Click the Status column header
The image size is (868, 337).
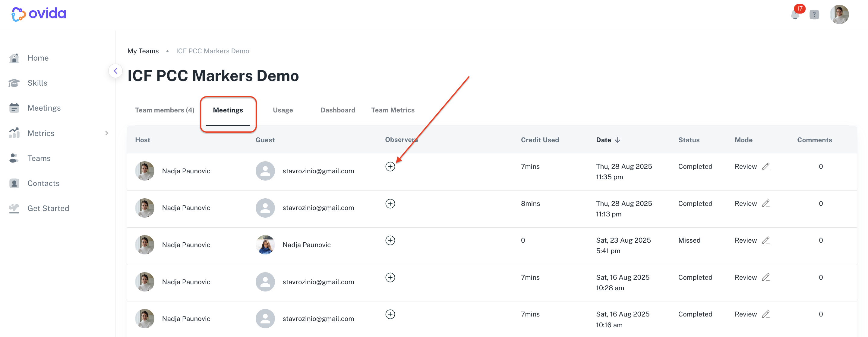click(689, 140)
